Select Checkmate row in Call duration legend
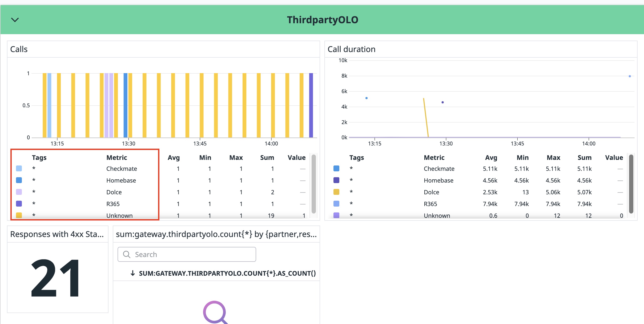 478,169
